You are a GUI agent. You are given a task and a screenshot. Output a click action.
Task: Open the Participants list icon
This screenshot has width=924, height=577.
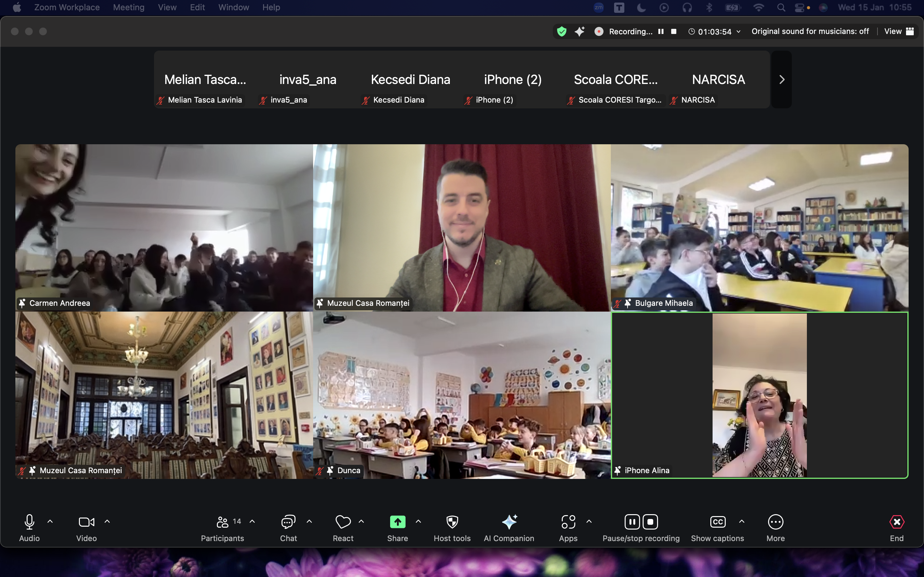(x=222, y=522)
